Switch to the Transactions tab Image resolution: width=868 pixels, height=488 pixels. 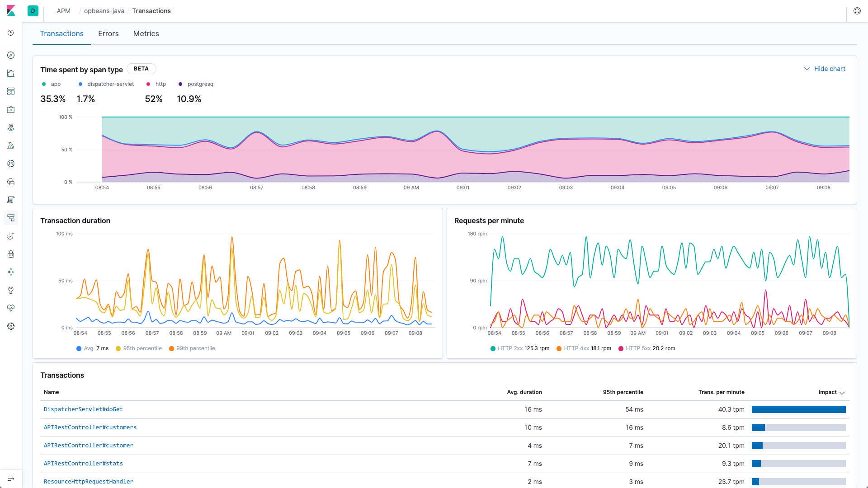(x=61, y=34)
